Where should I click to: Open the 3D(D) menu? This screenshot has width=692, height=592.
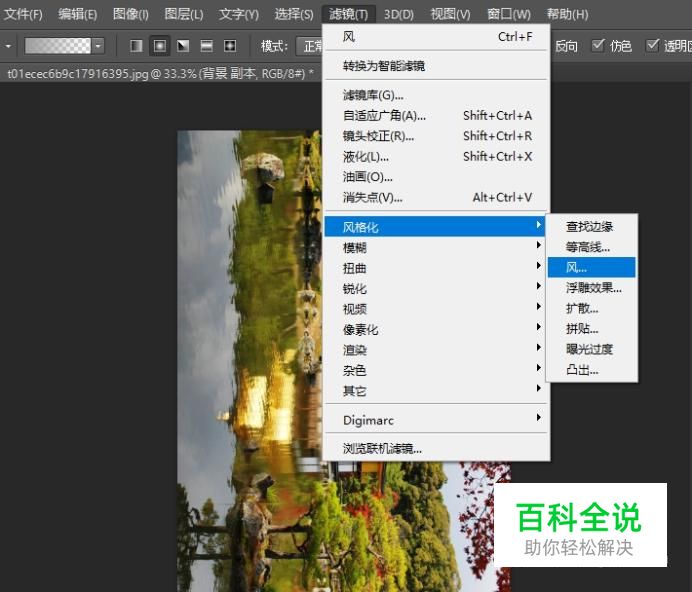(399, 14)
